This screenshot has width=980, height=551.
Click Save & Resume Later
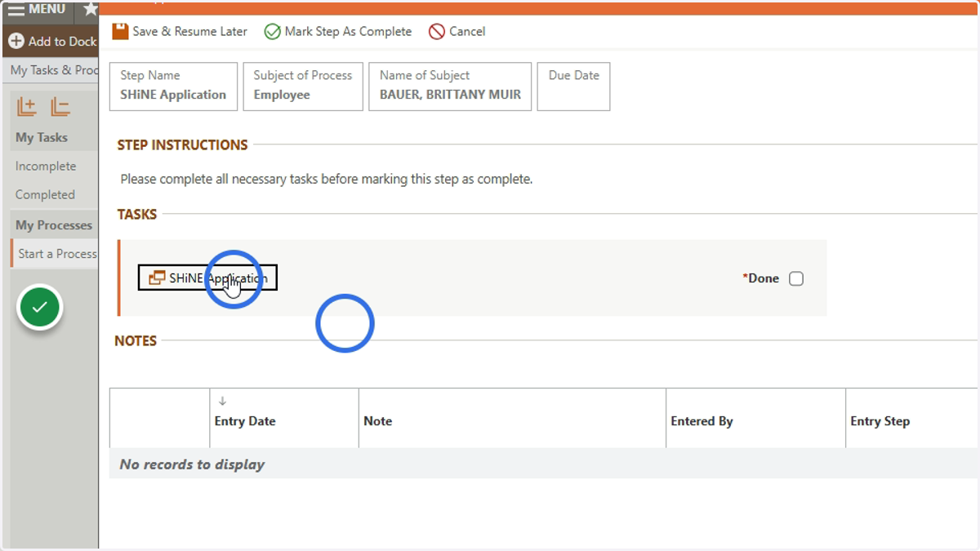[x=180, y=31]
